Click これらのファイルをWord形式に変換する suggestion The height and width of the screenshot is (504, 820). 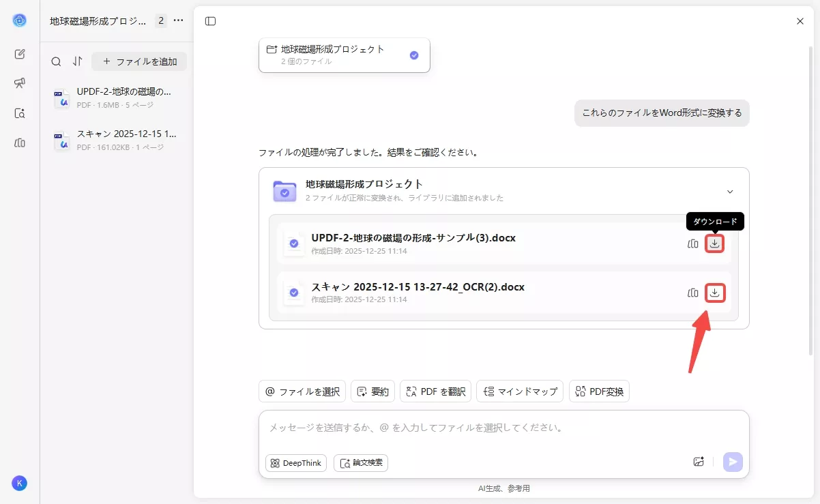[661, 113]
